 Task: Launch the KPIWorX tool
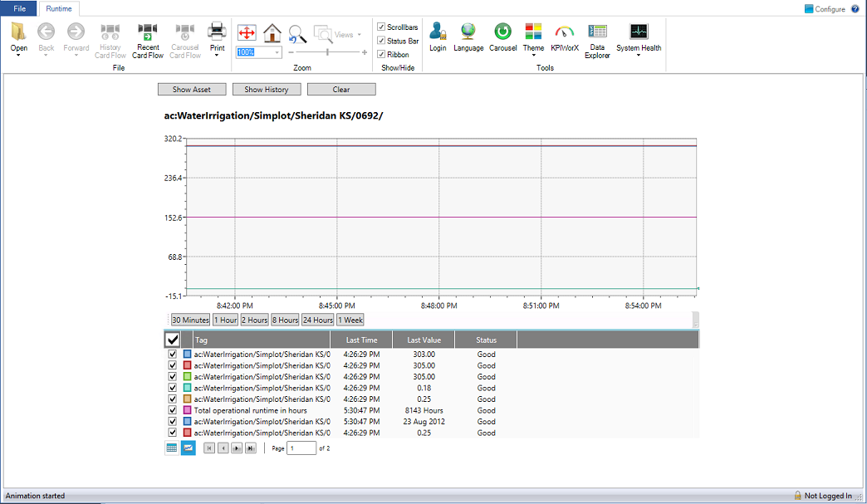click(x=565, y=38)
